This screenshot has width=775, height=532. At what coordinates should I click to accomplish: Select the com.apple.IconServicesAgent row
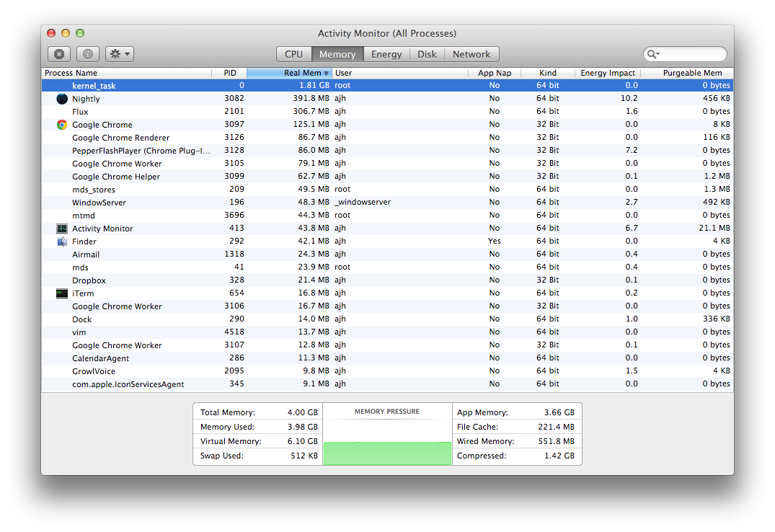(x=388, y=384)
